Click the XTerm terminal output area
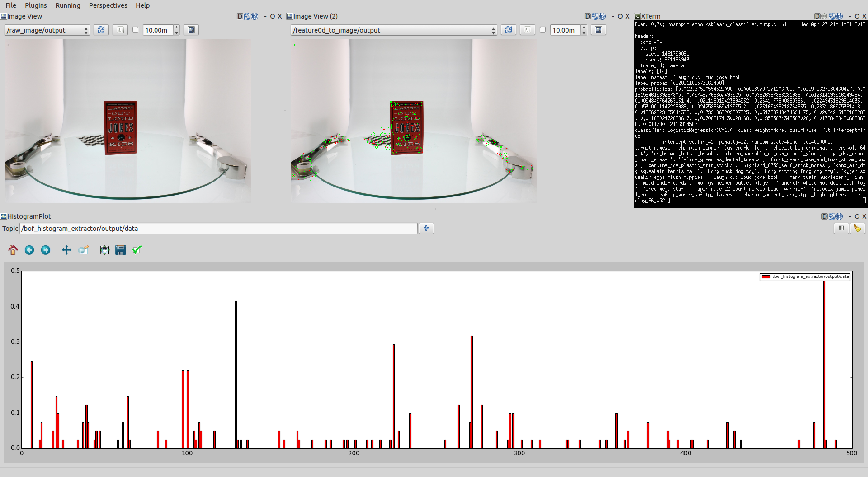 click(x=750, y=114)
